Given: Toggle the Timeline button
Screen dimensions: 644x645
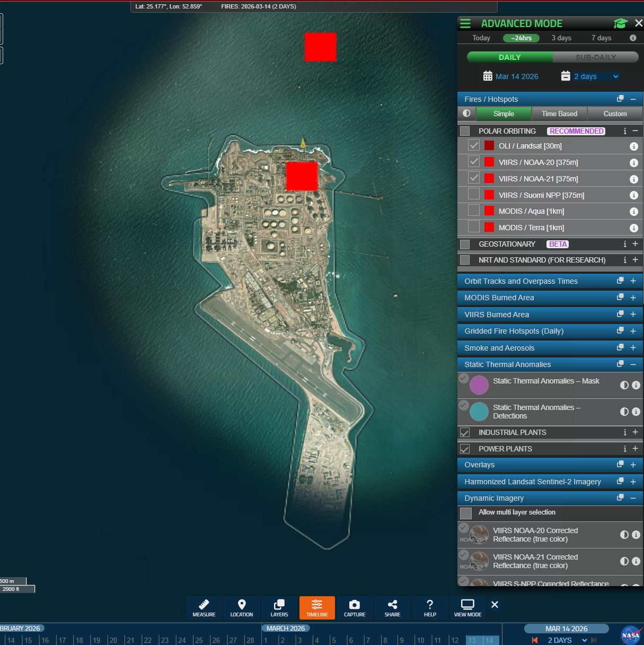Looking at the screenshot, I should pos(317,608).
